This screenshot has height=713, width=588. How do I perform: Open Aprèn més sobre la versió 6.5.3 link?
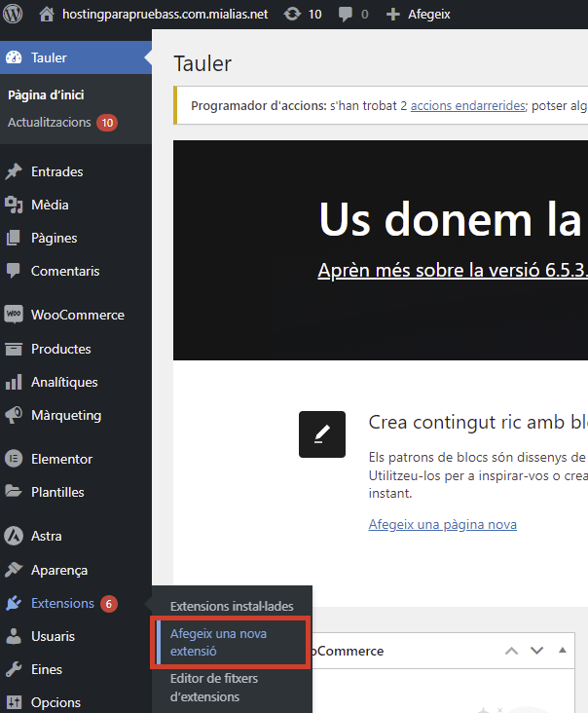pyautogui.click(x=453, y=270)
